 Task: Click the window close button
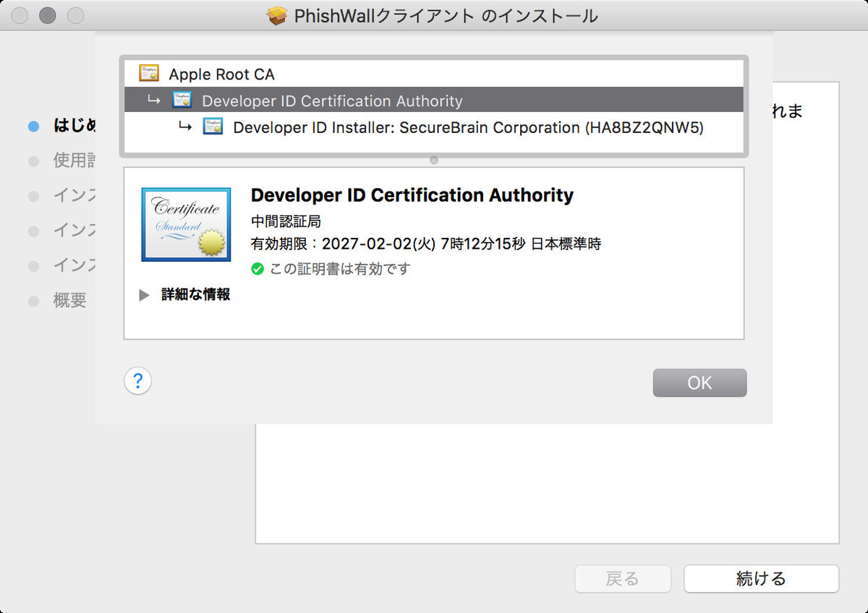[20, 15]
